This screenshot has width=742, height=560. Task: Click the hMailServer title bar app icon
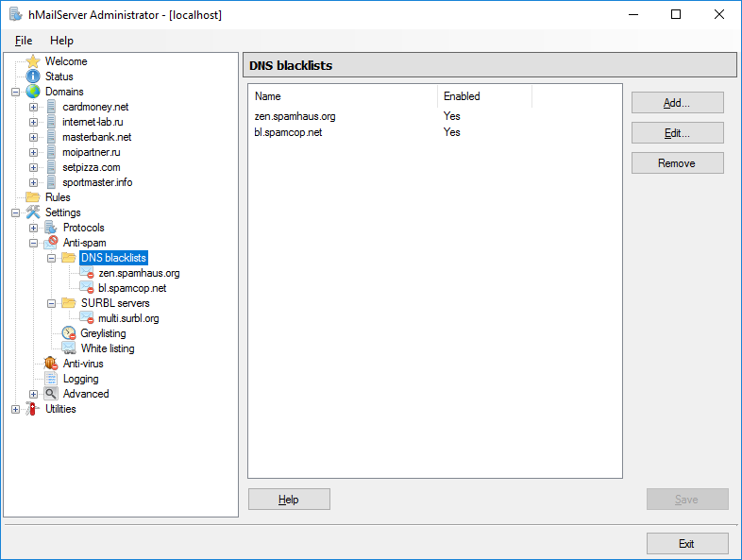(15, 15)
